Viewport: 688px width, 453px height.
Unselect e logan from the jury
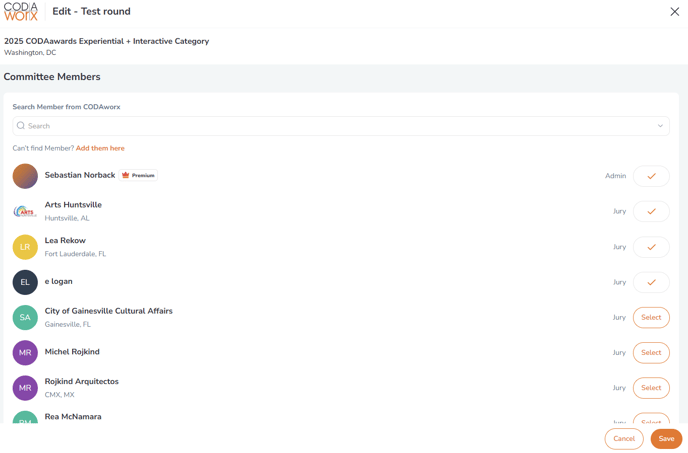click(x=651, y=282)
